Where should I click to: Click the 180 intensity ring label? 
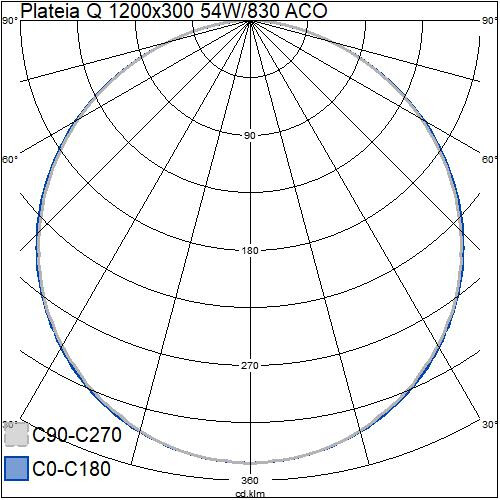pos(250,250)
